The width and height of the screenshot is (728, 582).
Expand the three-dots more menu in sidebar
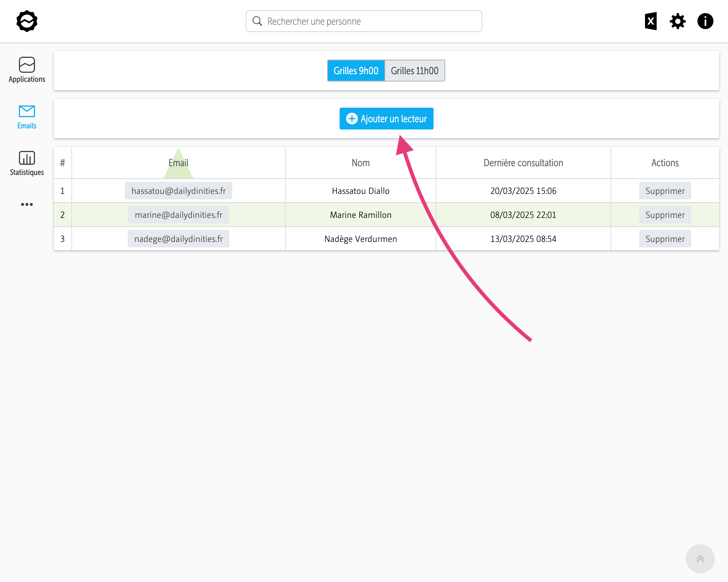point(27,204)
